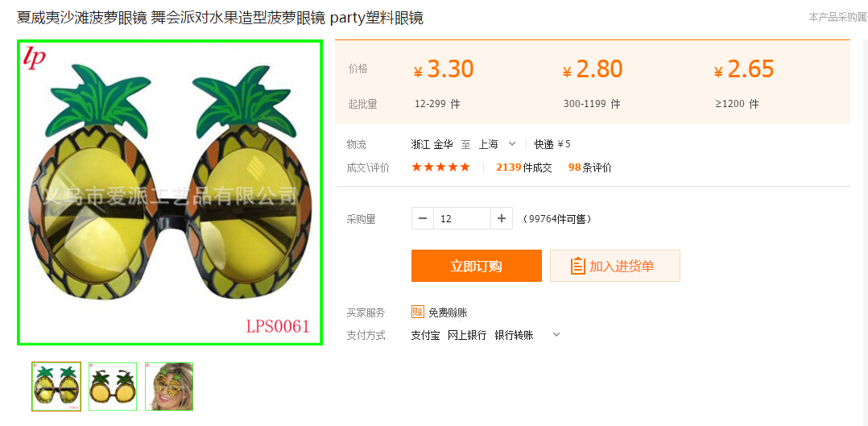The height and width of the screenshot is (426, 868).
Task: Click the 支付宝 payment option
Action: click(425, 335)
